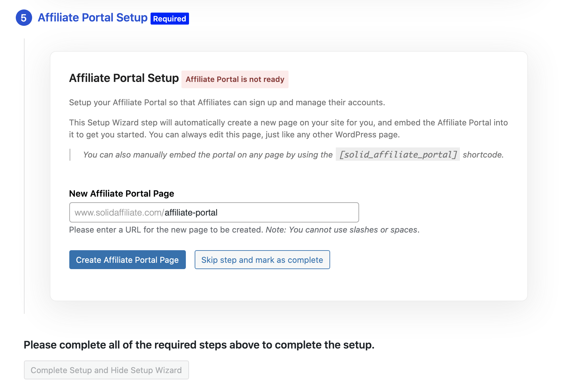Click the blue quote bar beside shortcode note
The width and height of the screenshot is (567, 392).
tap(71, 155)
